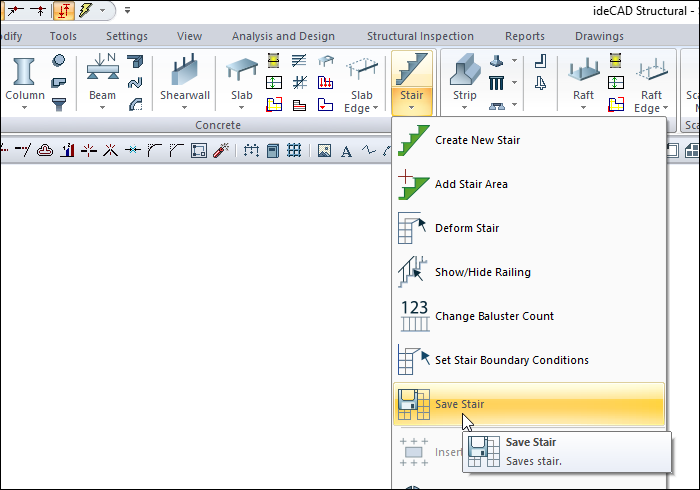Viewport: 700px width, 490px height.
Task: Click the Create New Stair icon
Action: 413,140
